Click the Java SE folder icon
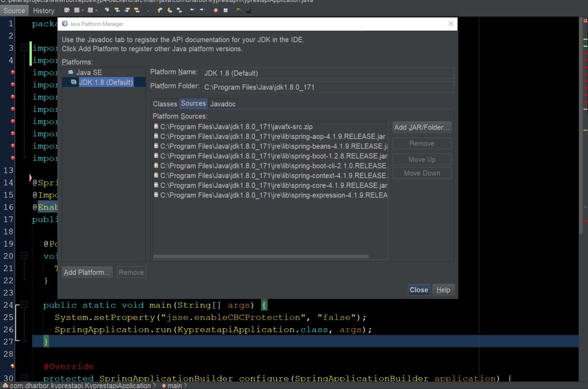The image size is (588, 389). pos(71,72)
